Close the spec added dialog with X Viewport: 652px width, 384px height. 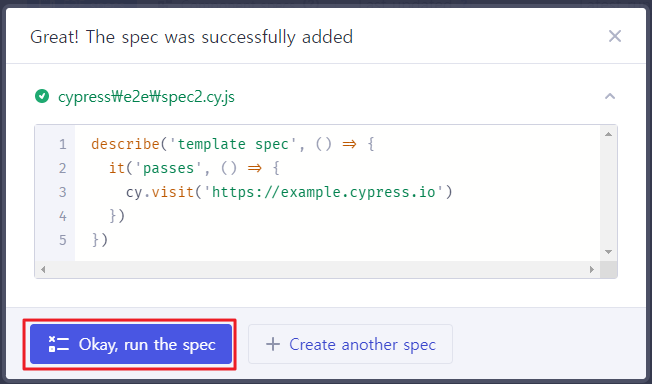tap(615, 36)
